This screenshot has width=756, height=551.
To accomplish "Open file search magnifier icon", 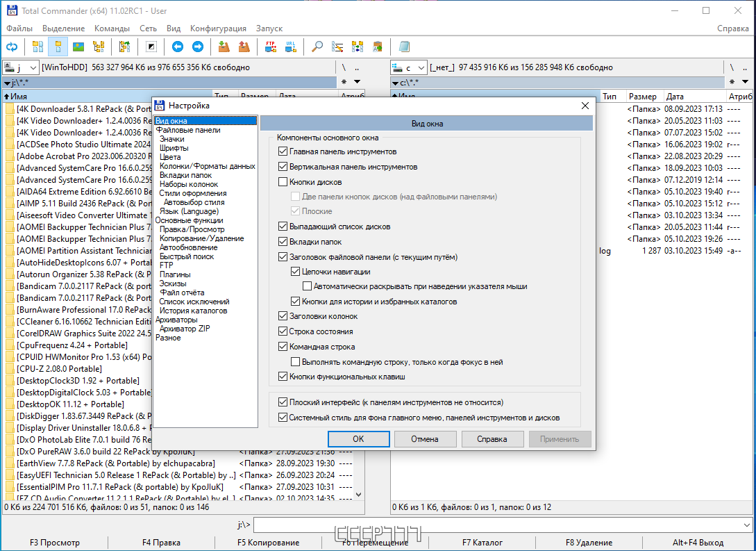I will click(317, 47).
